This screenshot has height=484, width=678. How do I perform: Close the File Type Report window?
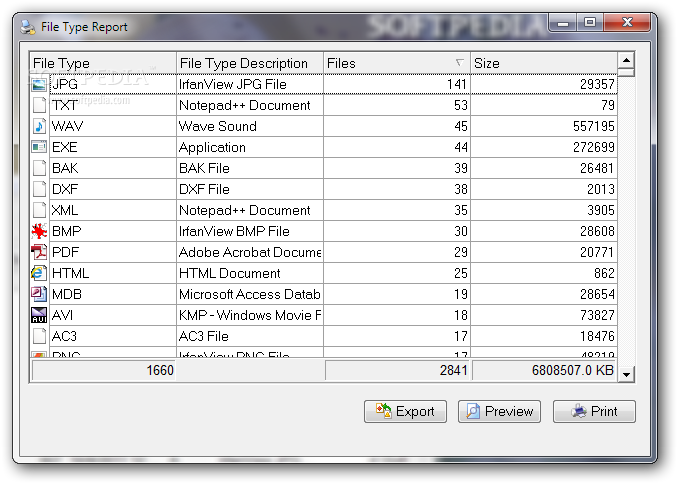(627, 23)
